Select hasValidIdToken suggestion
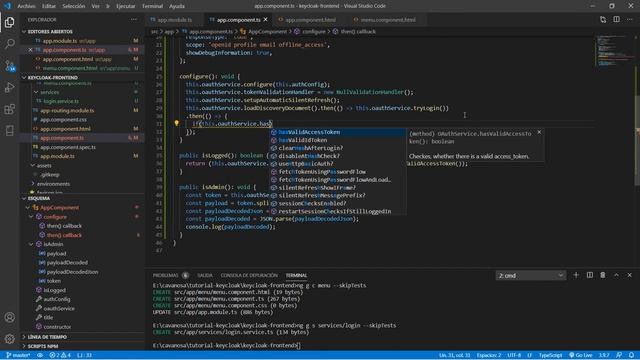Viewport: 640px width, 360px height. (x=338, y=140)
